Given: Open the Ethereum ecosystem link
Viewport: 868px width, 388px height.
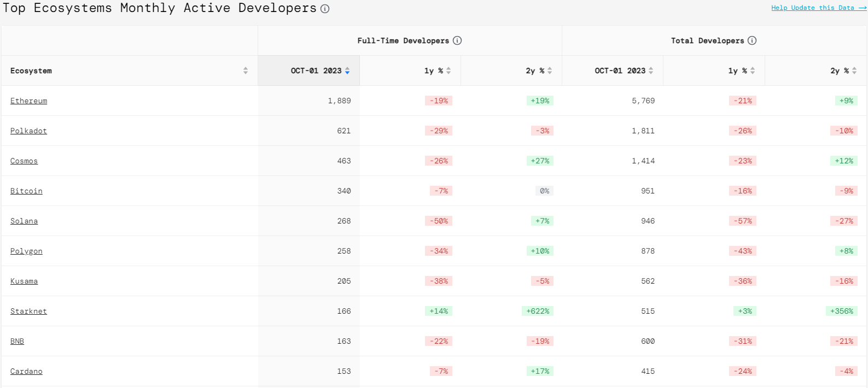Looking at the screenshot, I should (28, 101).
